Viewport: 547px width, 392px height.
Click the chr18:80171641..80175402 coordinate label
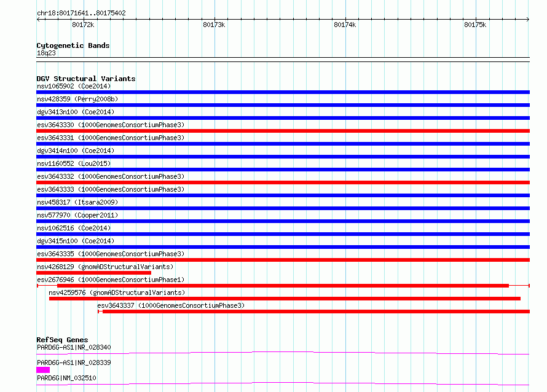click(81, 14)
